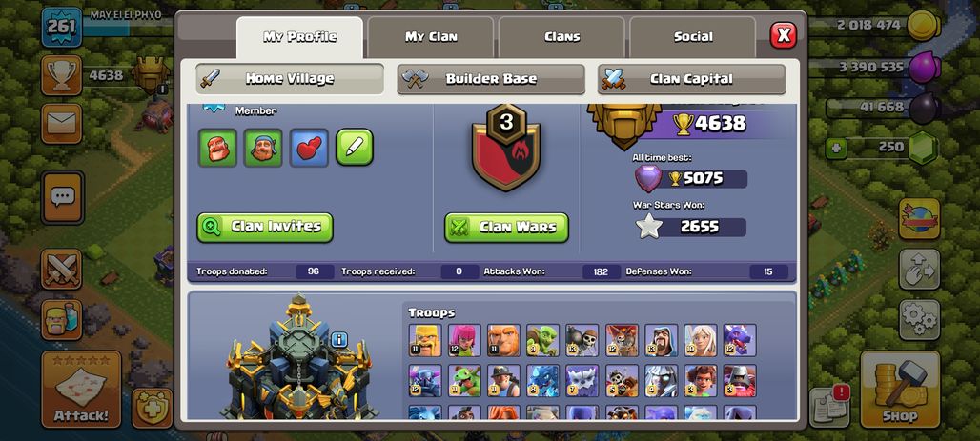Open the Shop
Viewport: 980px width, 441px height.
pyautogui.click(x=900, y=390)
